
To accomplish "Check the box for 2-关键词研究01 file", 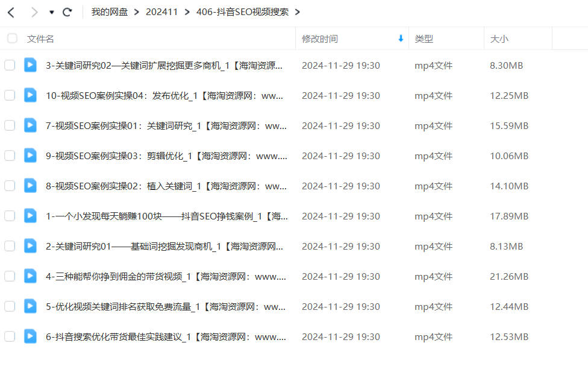I will [x=10, y=246].
